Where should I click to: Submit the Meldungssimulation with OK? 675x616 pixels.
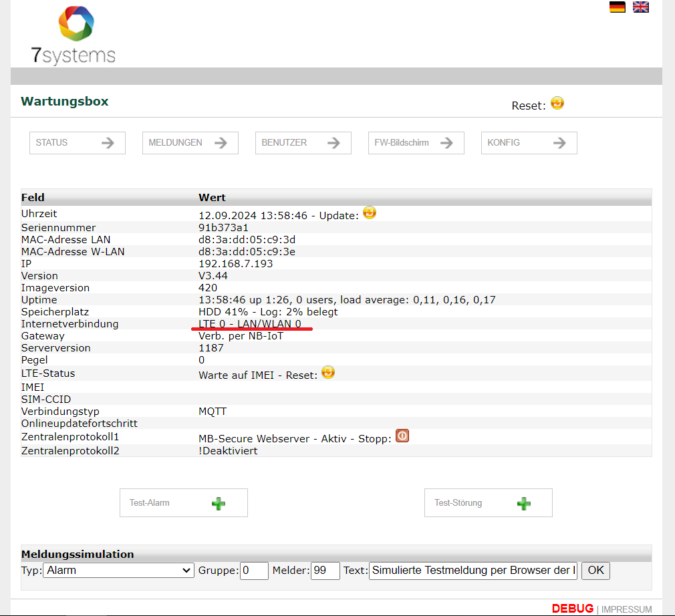(x=595, y=571)
